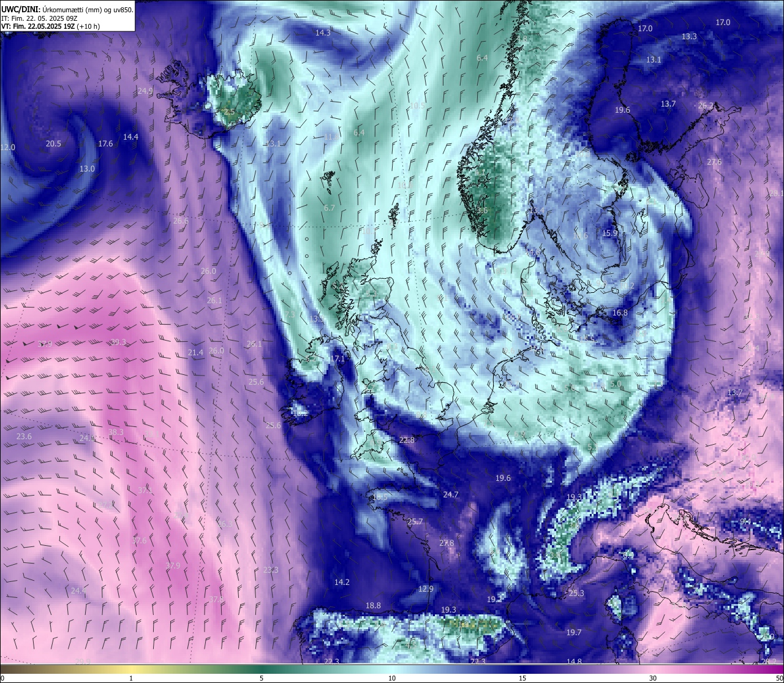This screenshot has width=784, height=683.
Task: Click the 25.7 value label
Action: tap(415, 522)
